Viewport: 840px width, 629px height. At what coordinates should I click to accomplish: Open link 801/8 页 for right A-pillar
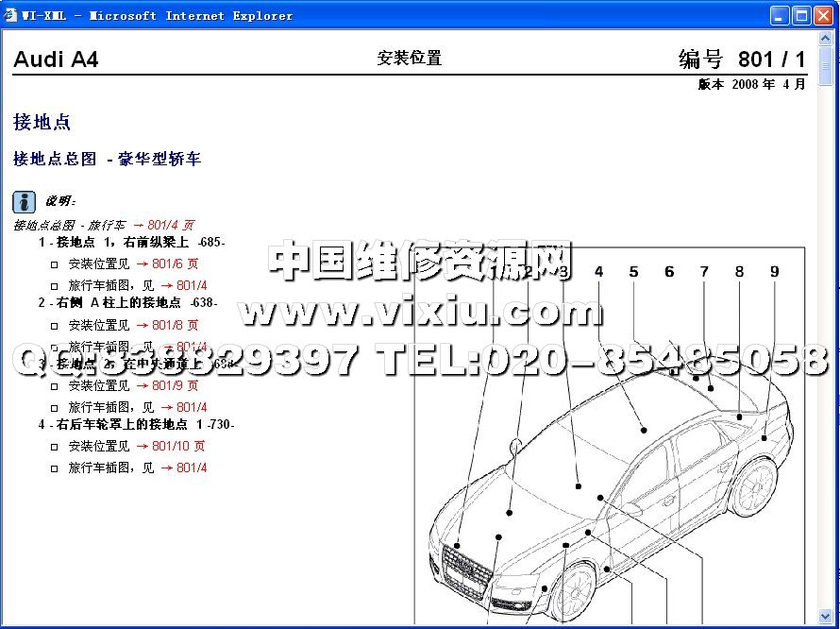[167, 325]
